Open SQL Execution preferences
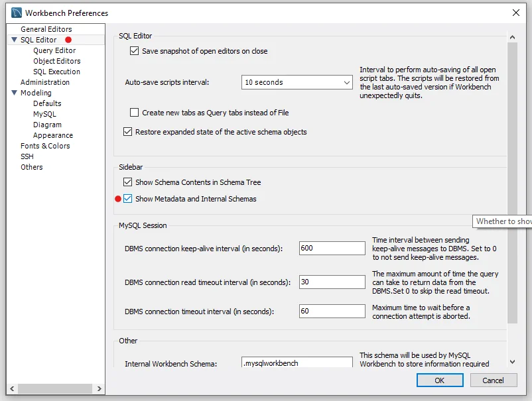Image resolution: width=532 pixels, height=401 pixels. click(x=56, y=72)
